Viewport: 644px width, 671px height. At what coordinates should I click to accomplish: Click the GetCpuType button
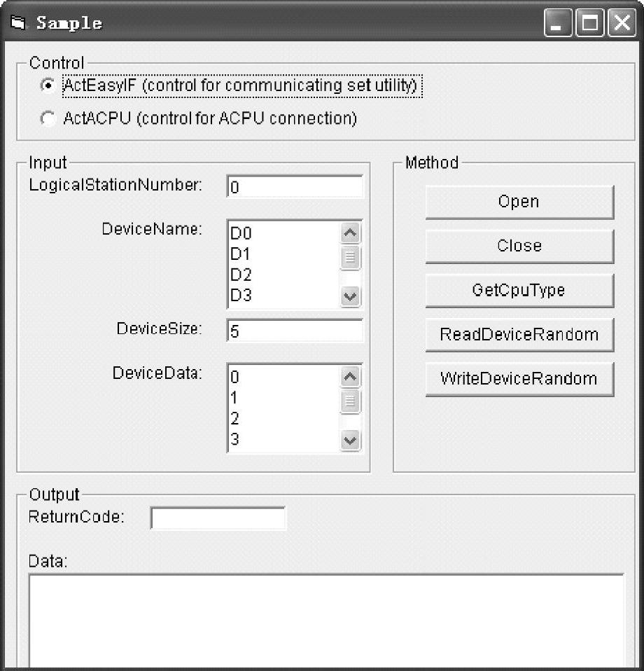tap(519, 291)
